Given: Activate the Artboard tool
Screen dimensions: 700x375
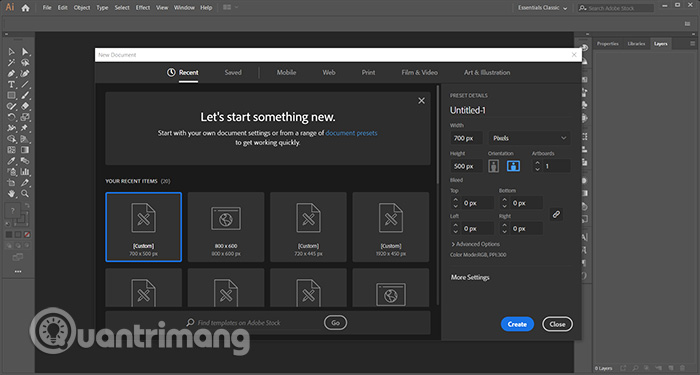Looking at the screenshot, I should coord(11,183).
